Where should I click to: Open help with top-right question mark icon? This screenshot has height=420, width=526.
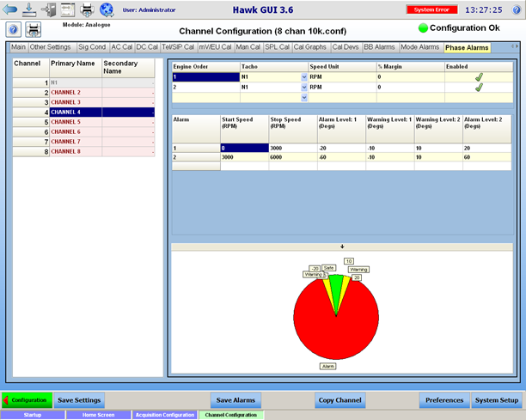tap(517, 9)
